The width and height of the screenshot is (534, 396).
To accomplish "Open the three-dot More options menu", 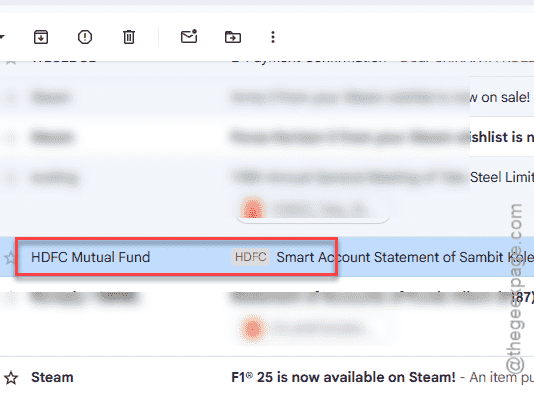I will (x=273, y=37).
